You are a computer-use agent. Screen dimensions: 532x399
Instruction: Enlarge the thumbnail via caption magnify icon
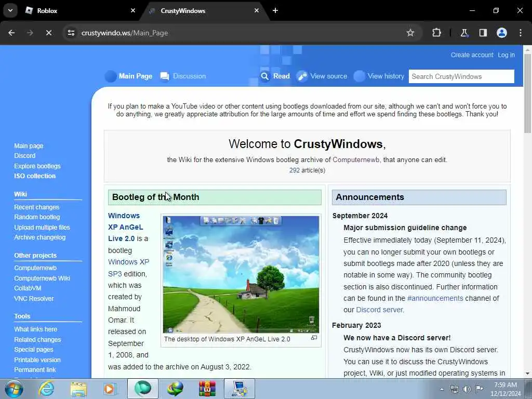click(314, 338)
